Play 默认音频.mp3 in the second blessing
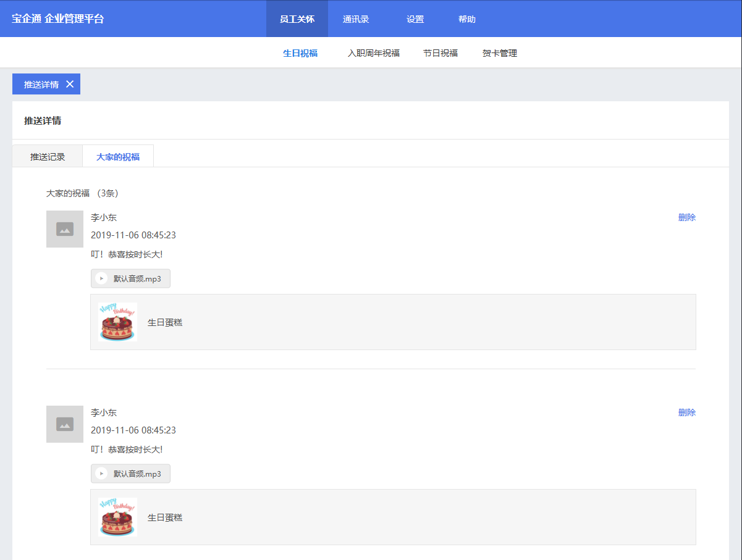Screen dimensions: 742x560 click(102, 474)
